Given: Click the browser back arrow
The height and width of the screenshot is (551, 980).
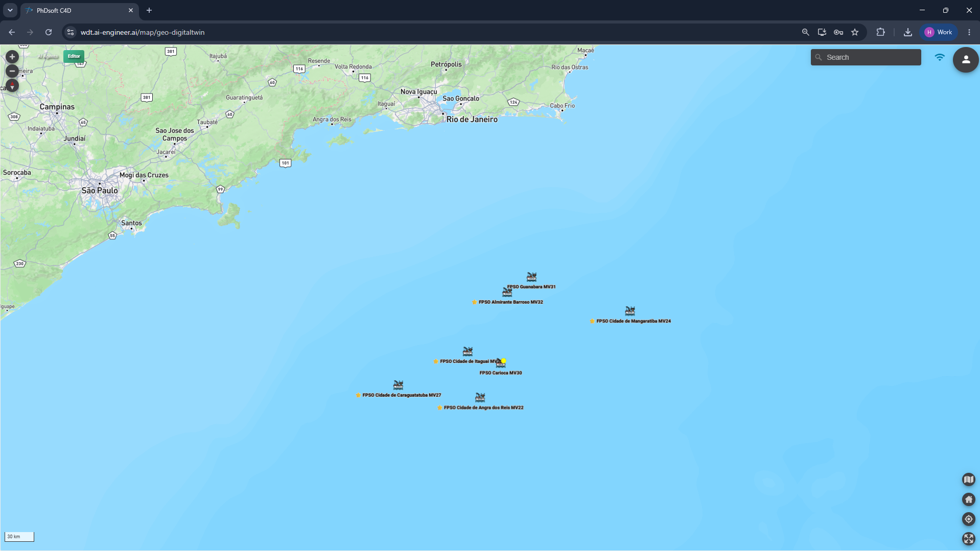Looking at the screenshot, I should tap(12, 32).
